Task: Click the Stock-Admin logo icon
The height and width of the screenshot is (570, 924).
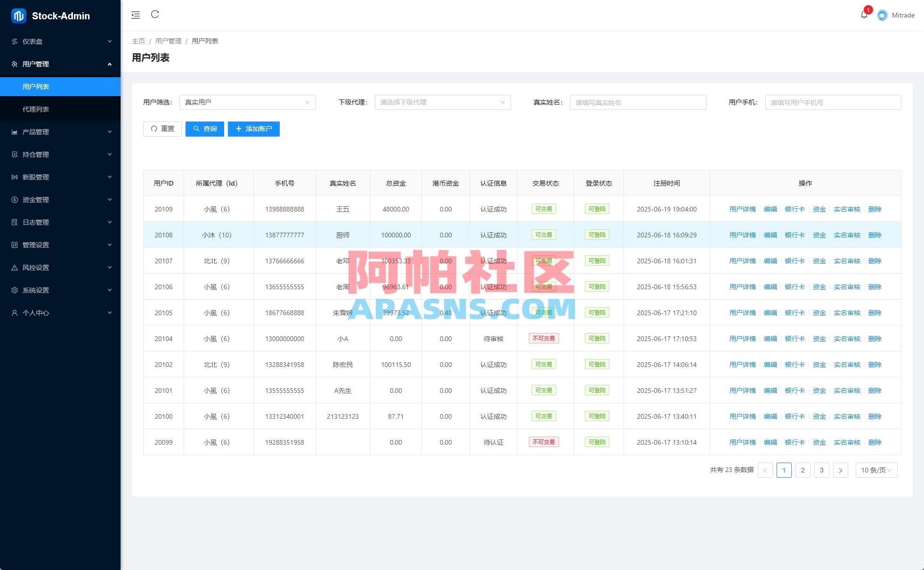Action: [19, 16]
